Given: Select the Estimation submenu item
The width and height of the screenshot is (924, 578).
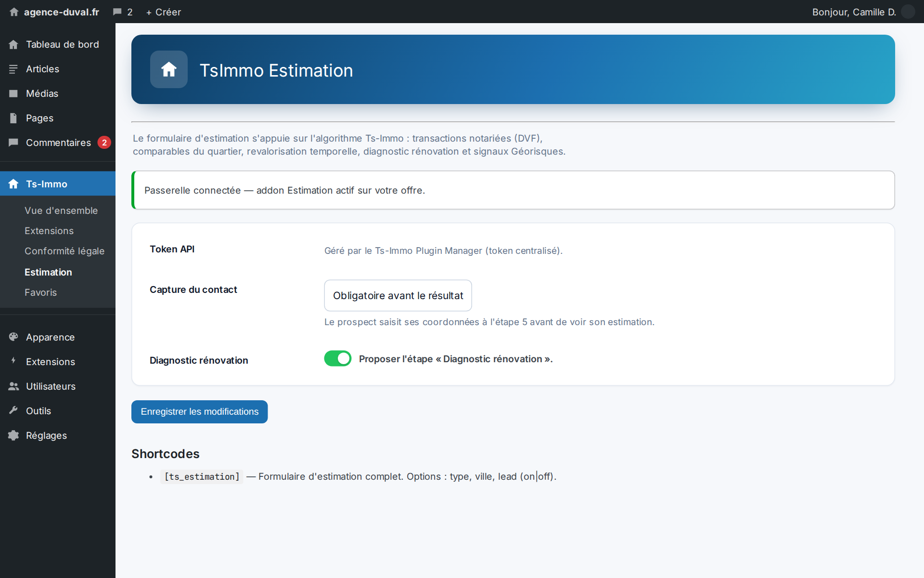Looking at the screenshot, I should coord(48,272).
